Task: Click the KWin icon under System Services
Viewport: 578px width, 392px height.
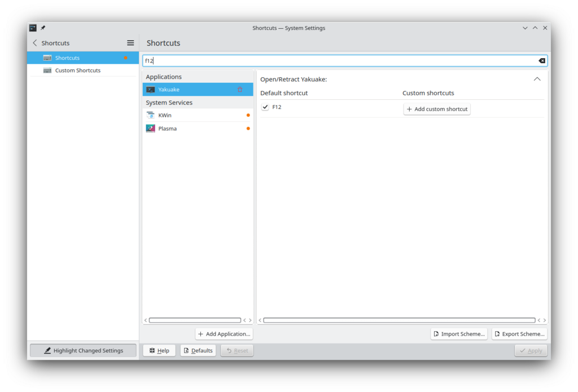Action: [x=150, y=115]
